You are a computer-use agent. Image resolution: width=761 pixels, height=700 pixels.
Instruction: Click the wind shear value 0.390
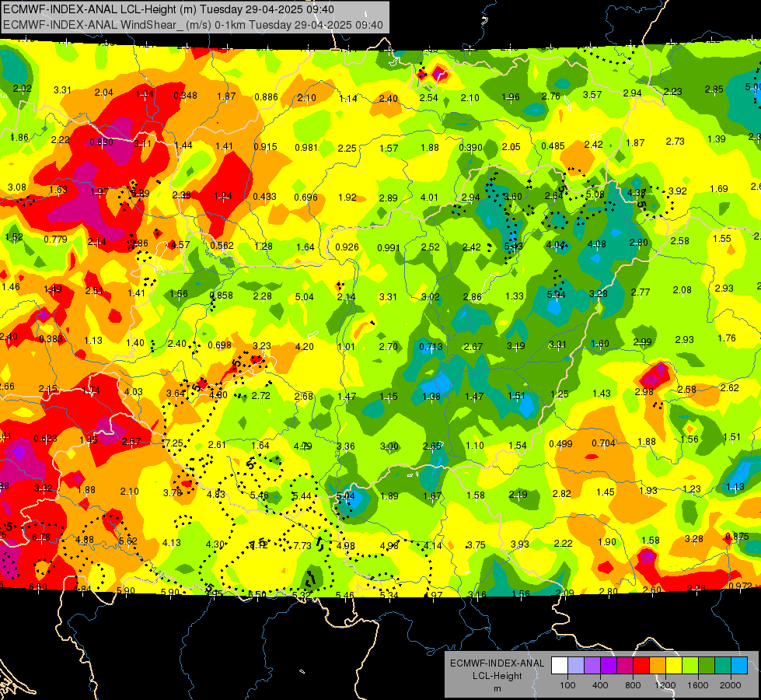point(470,147)
